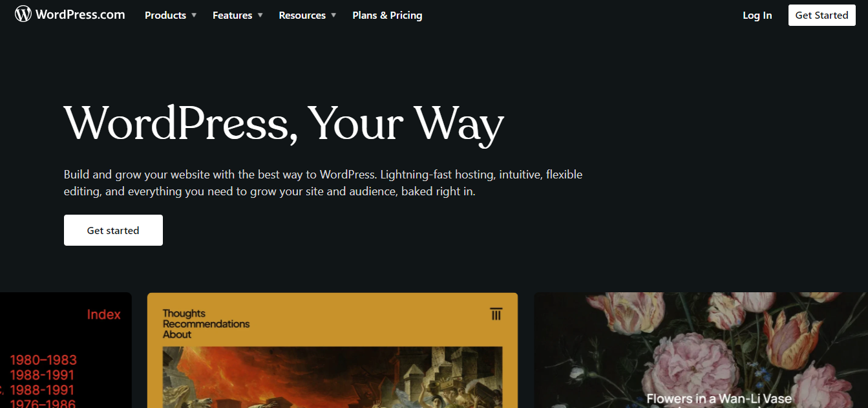This screenshot has width=868, height=408.
Task: Expand the Products dropdown arrow
Action: [194, 15]
